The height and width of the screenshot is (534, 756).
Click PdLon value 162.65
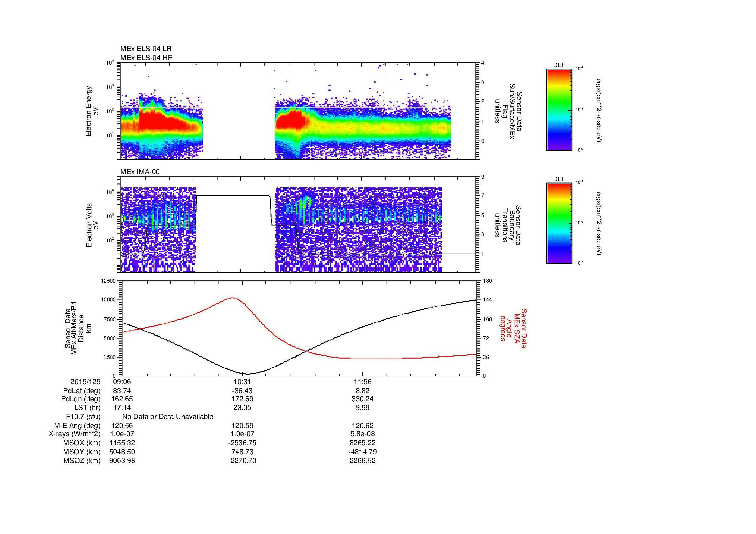click(x=122, y=399)
